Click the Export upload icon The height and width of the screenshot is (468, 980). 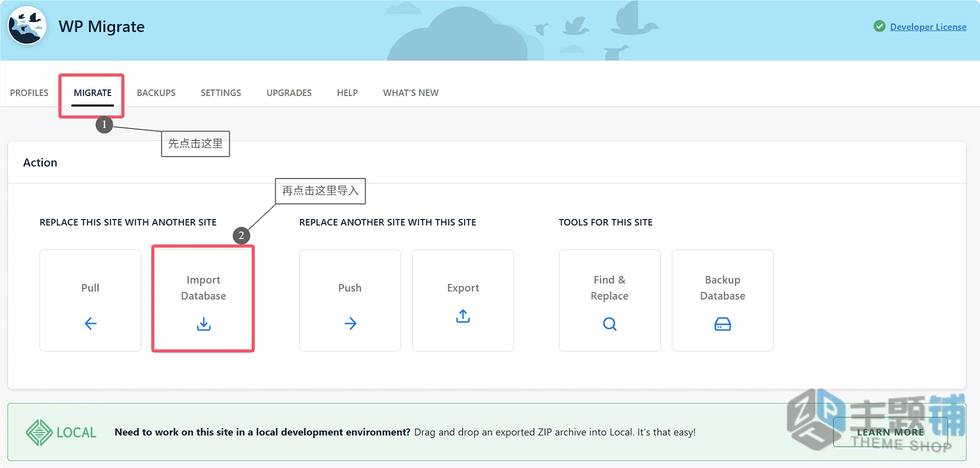tap(463, 316)
